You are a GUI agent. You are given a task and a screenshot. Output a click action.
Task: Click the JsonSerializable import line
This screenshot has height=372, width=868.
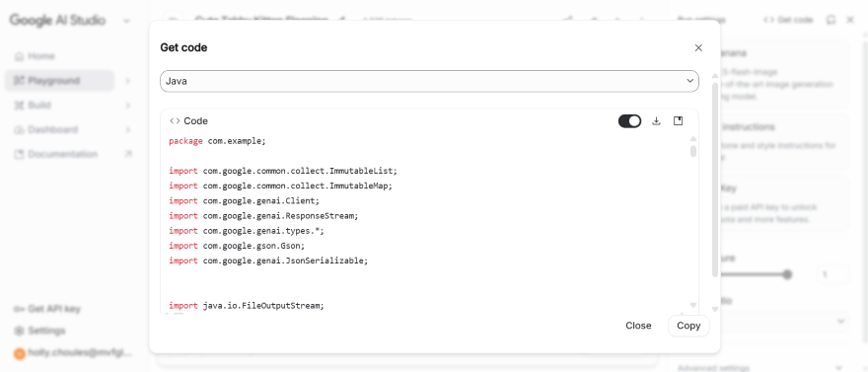268,260
